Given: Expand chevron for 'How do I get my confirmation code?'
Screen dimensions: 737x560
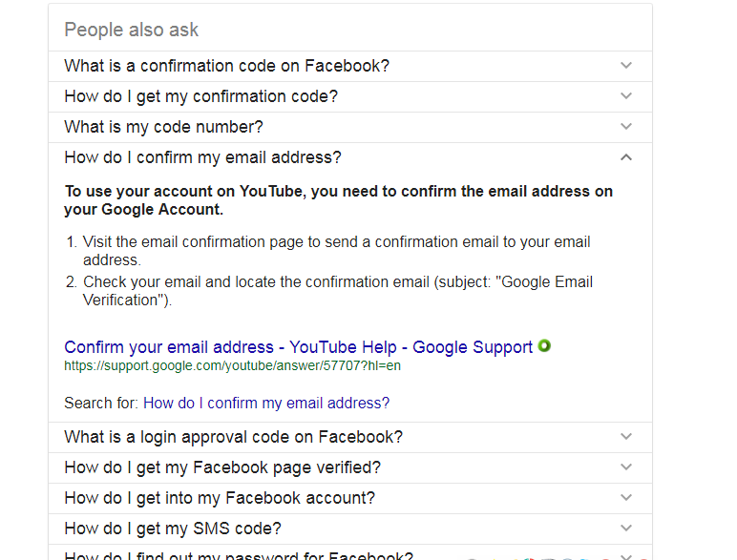Looking at the screenshot, I should 626,95.
